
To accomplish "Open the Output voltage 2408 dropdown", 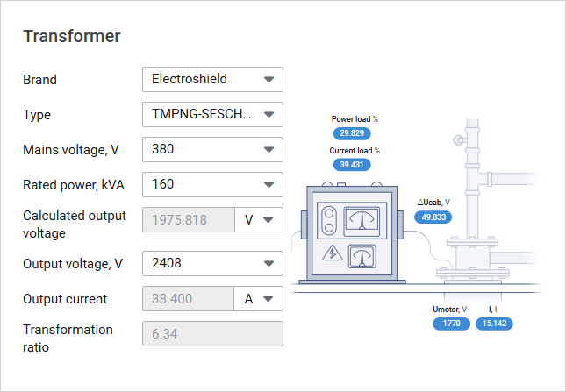I will point(212,263).
